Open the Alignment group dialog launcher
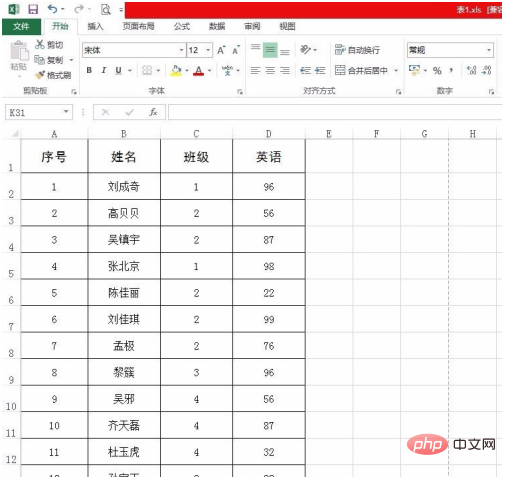This screenshot has height=477, width=506. 398,92
